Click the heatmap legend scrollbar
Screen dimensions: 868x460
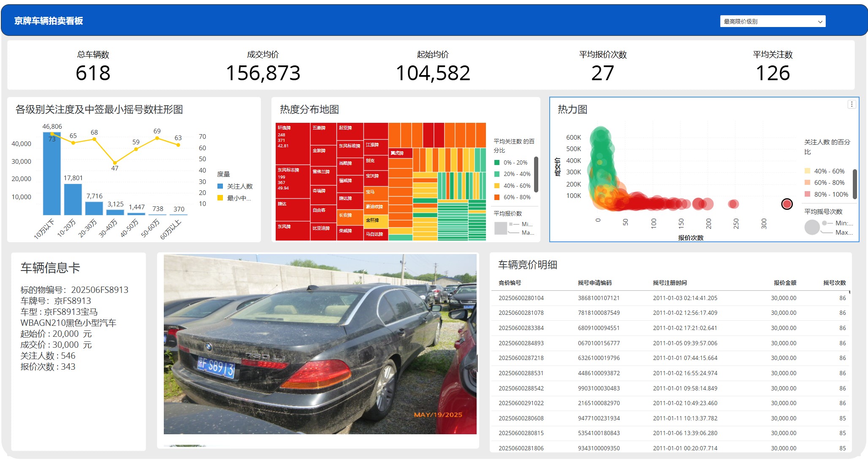tap(854, 184)
